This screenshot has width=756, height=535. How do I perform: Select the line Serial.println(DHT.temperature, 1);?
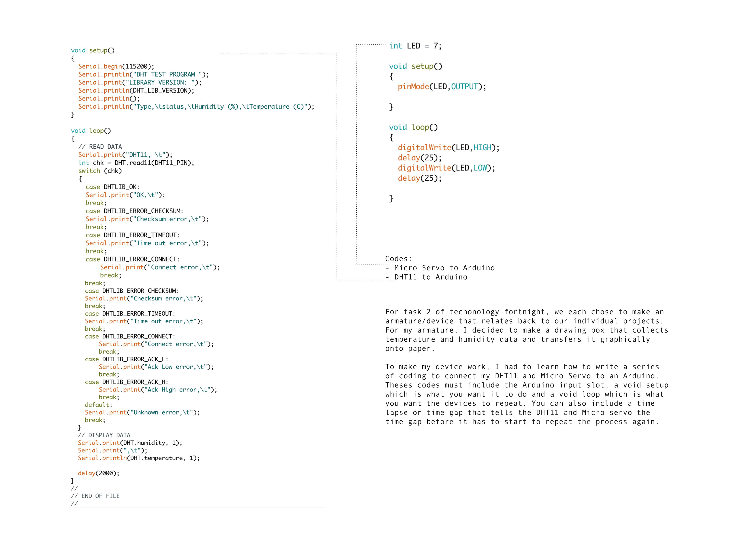[x=139, y=458]
